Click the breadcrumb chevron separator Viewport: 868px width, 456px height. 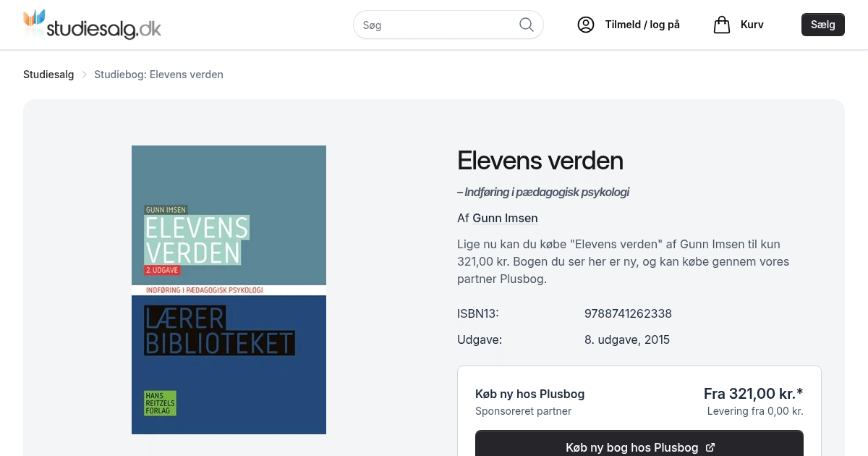click(x=84, y=75)
